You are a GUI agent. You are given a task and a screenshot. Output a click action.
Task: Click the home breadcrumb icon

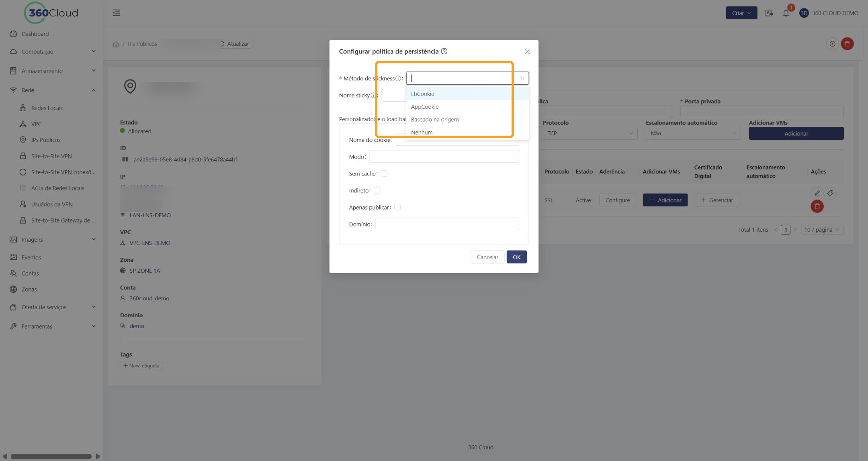[x=116, y=44]
